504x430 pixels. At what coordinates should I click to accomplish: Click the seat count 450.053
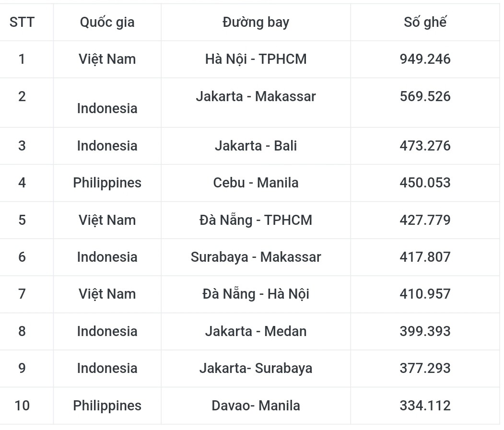[425, 183]
